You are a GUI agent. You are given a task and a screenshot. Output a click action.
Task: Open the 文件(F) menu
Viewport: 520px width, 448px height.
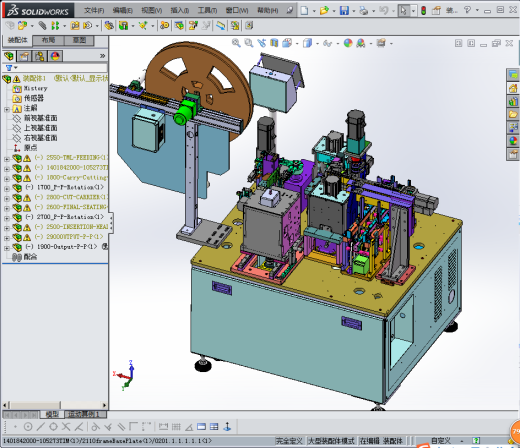click(94, 10)
